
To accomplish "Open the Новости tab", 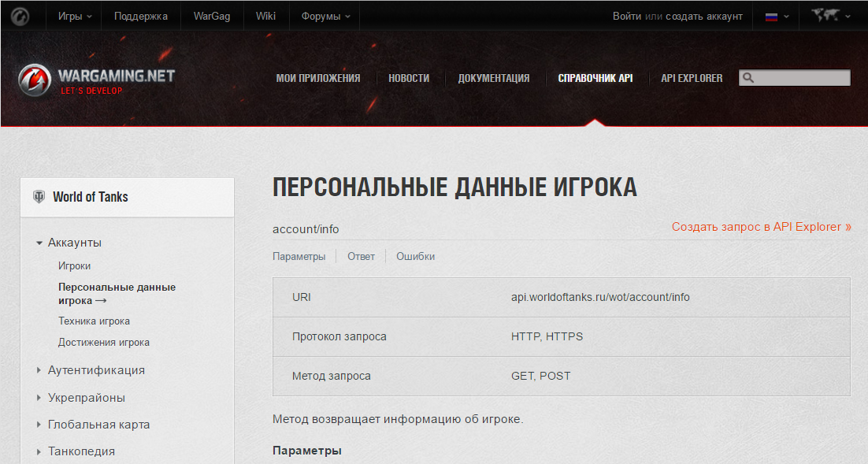I will 409,78.
